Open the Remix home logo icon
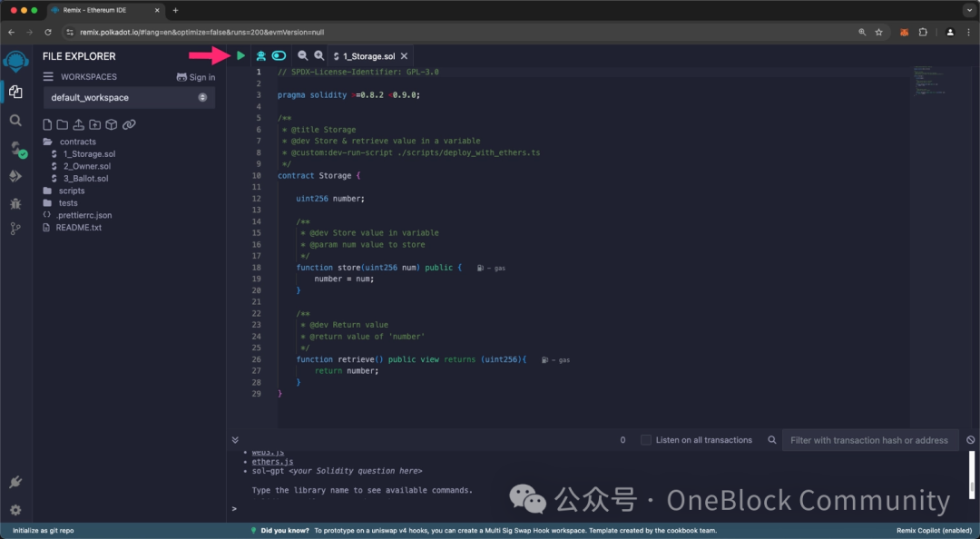980x539 pixels. click(15, 61)
